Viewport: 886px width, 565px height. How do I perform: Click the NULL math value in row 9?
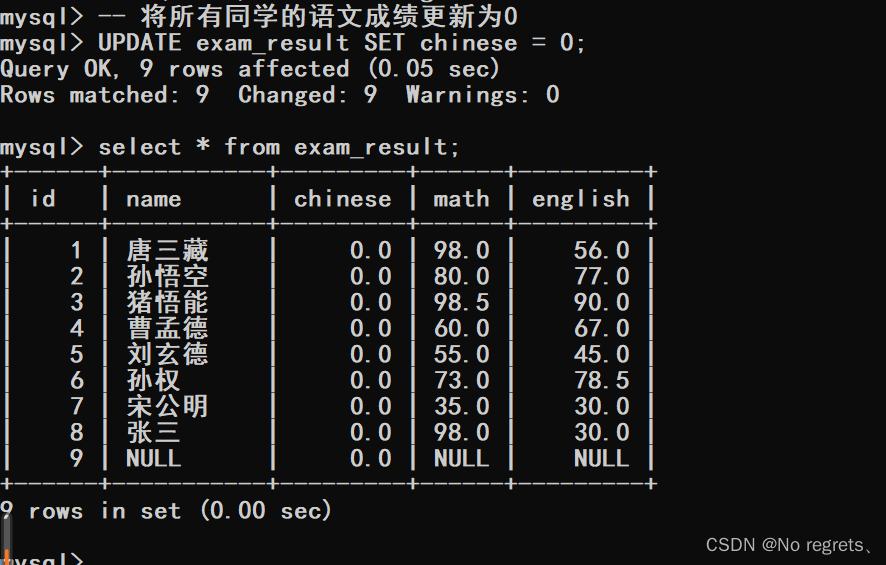coord(461,458)
